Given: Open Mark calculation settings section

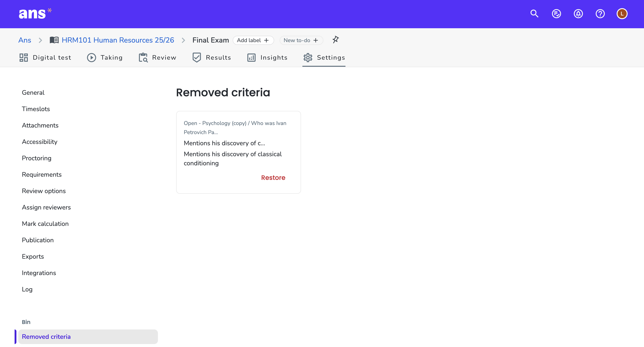Looking at the screenshot, I should 45,224.
